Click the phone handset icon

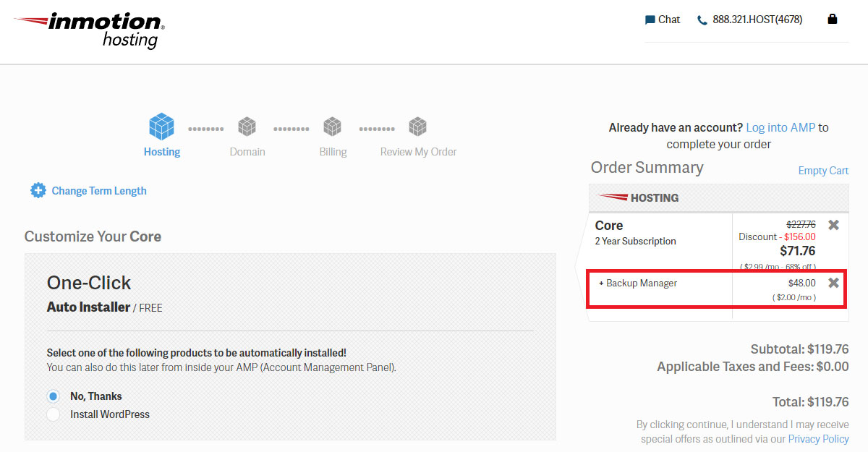click(702, 20)
